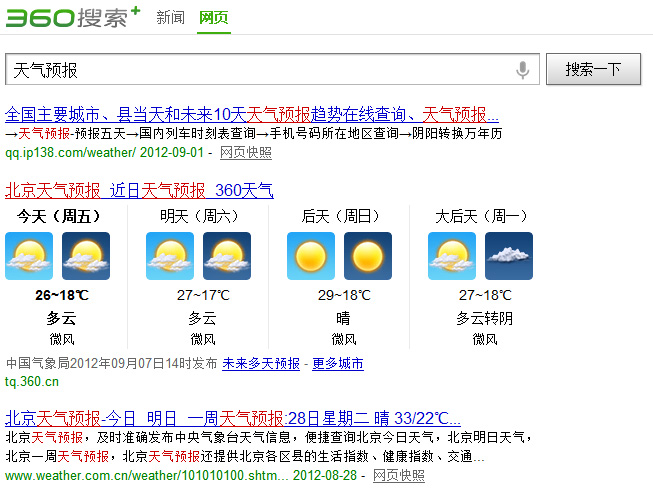
Task: Click the tq.360.cn URL text
Action: tap(32, 381)
